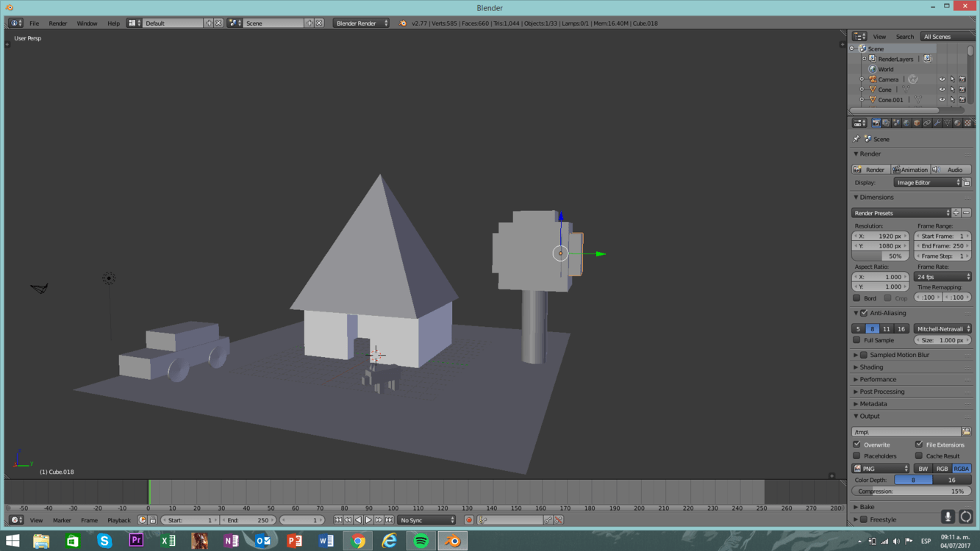Viewport: 980px width, 551px height.
Task: Click the Render camera icon button
Action: tap(870, 170)
